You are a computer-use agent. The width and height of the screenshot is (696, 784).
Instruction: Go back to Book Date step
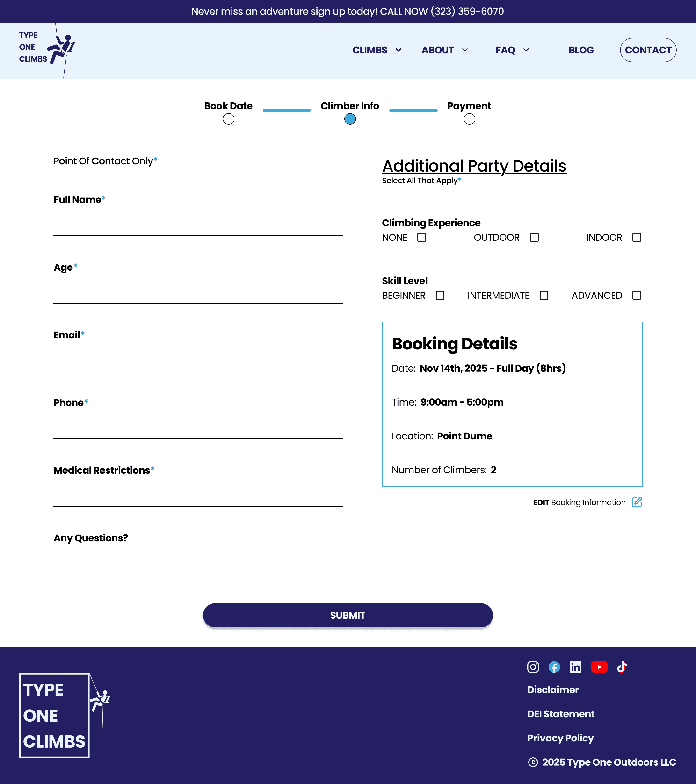click(x=229, y=119)
